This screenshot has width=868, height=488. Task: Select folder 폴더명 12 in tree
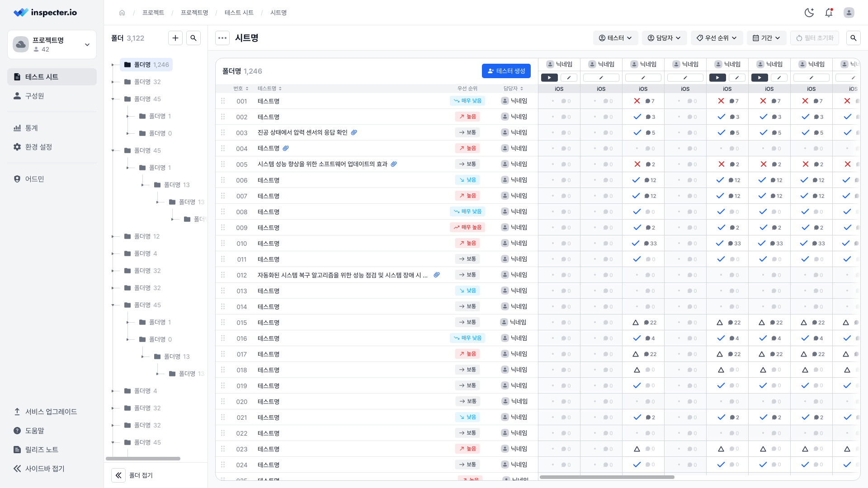click(x=142, y=236)
